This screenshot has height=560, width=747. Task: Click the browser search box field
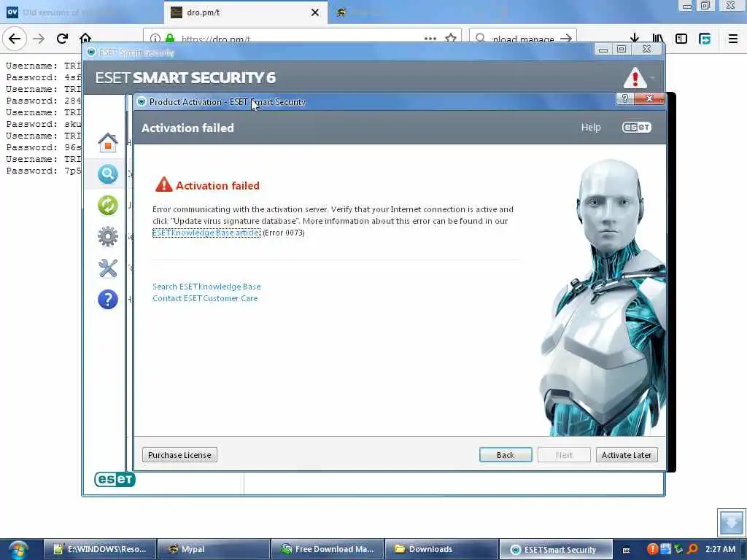pyautogui.click(x=523, y=38)
